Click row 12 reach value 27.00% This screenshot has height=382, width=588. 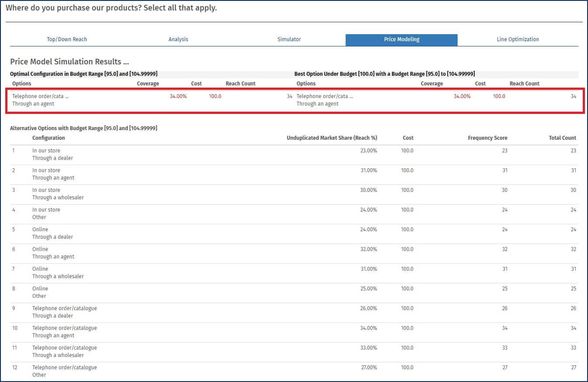(368, 368)
